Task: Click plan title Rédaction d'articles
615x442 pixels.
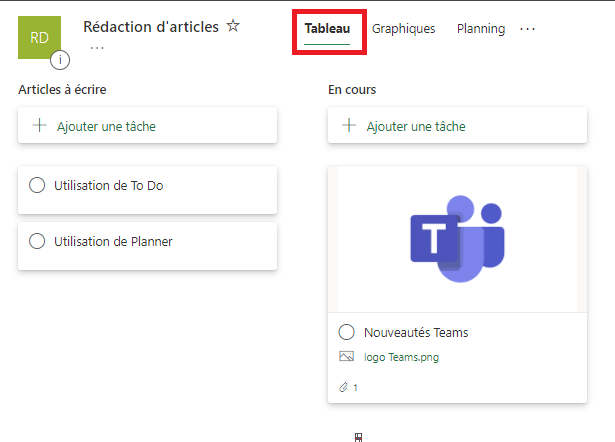Action: click(151, 27)
